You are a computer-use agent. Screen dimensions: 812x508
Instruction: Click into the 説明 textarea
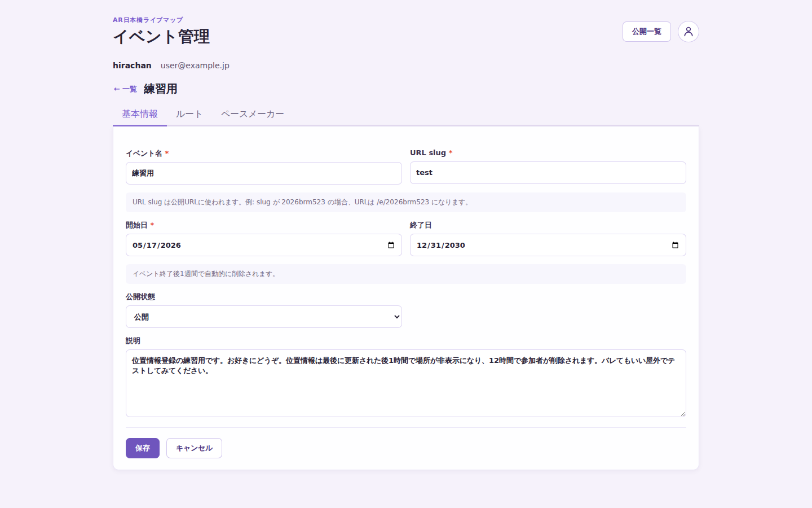(x=405, y=383)
